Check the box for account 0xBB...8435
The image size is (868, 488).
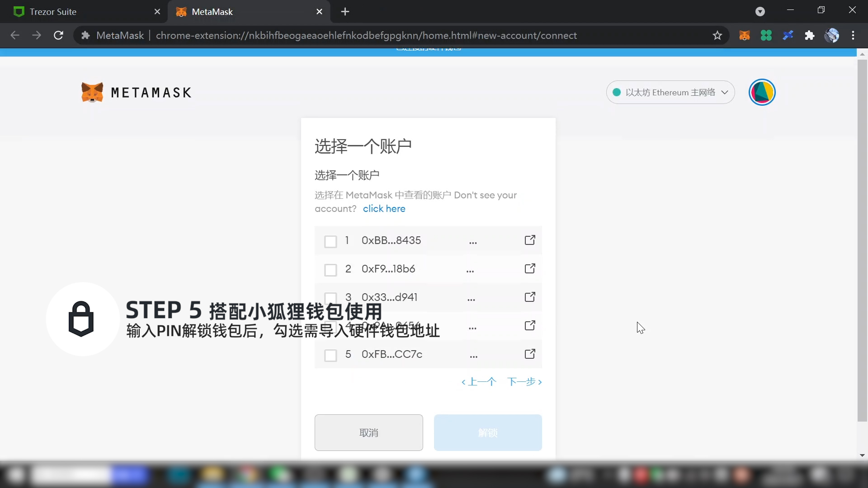pos(330,241)
